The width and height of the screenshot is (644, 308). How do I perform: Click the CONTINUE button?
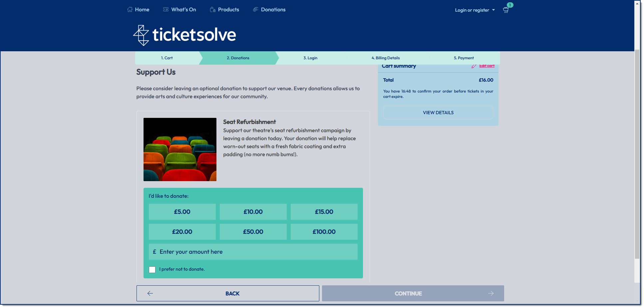(x=413, y=293)
